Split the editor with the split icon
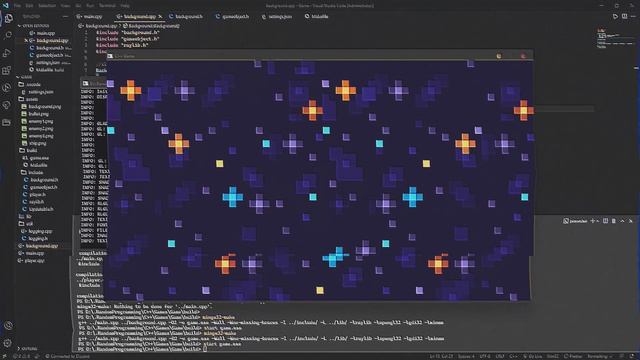This screenshot has height=360, width=640. (624, 16)
